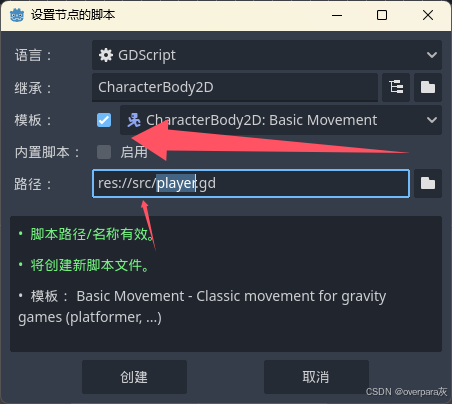Viewport: 452px width, 404px height.
Task: Close the 设置节点的脚本 dialog
Action: [428, 15]
